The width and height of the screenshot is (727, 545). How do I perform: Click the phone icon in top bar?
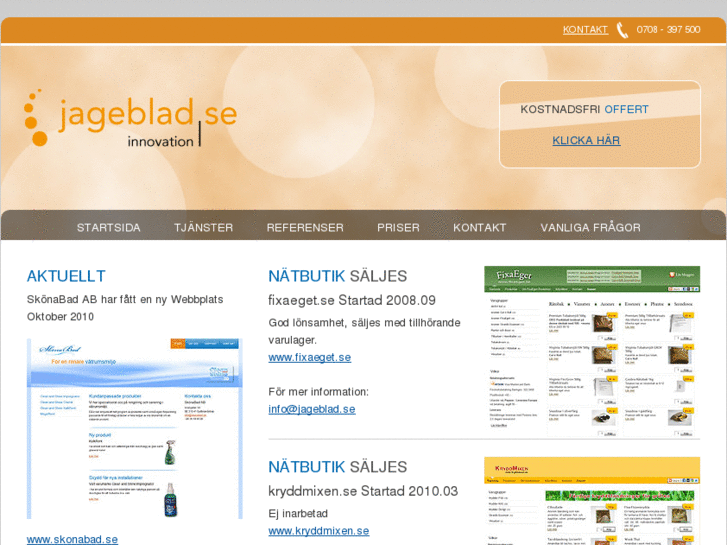[622, 30]
